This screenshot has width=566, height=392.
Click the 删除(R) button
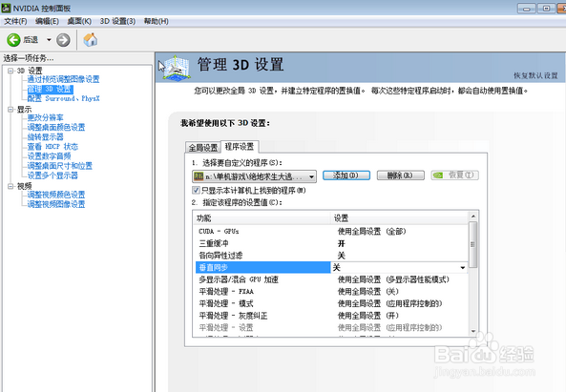point(400,175)
